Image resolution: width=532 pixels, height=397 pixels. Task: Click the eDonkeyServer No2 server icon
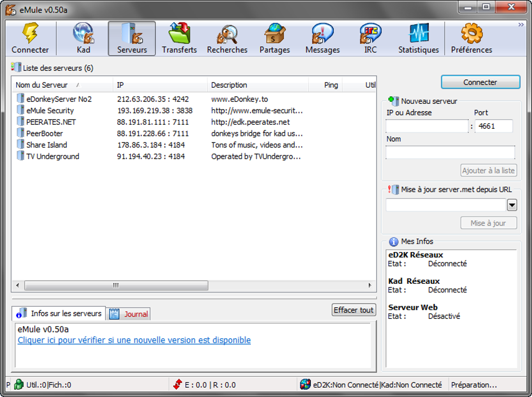pos(20,99)
